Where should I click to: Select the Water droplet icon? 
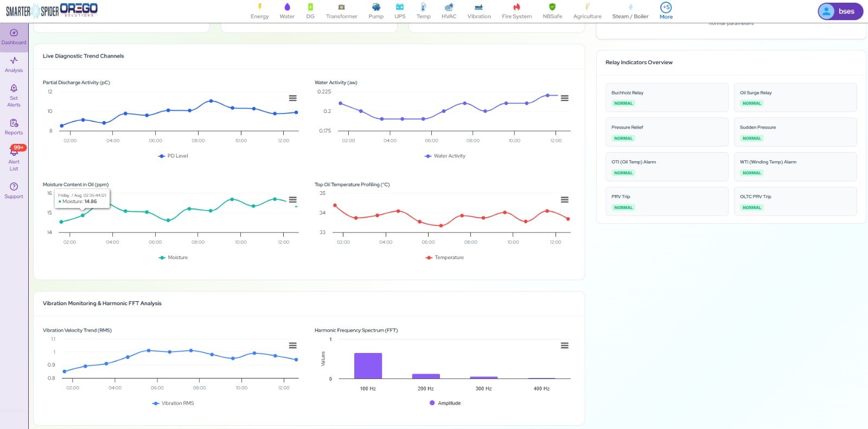click(x=287, y=7)
